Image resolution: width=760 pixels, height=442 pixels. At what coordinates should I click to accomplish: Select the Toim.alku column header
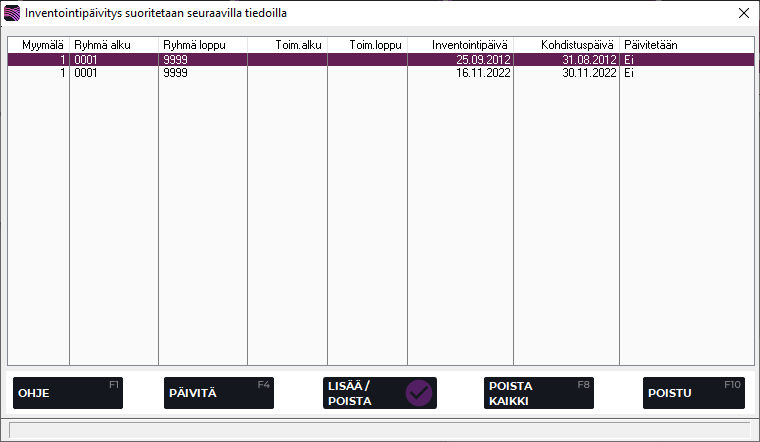click(x=287, y=45)
